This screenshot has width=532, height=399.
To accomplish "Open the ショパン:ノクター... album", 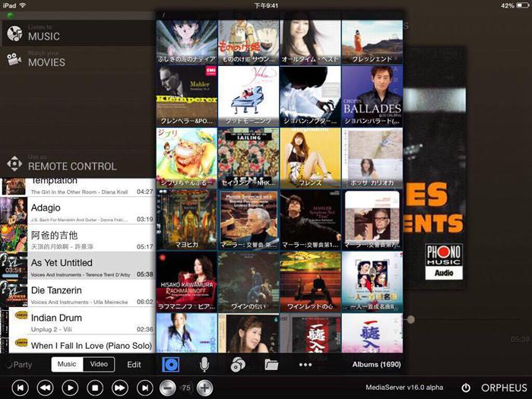I will pos(310,97).
